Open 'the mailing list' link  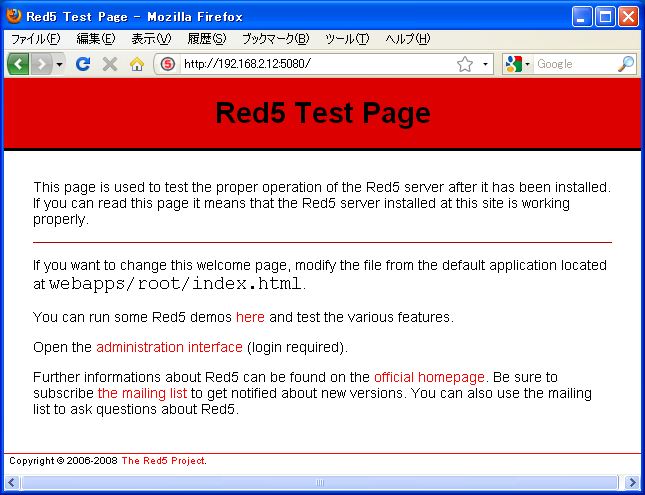click(x=142, y=393)
